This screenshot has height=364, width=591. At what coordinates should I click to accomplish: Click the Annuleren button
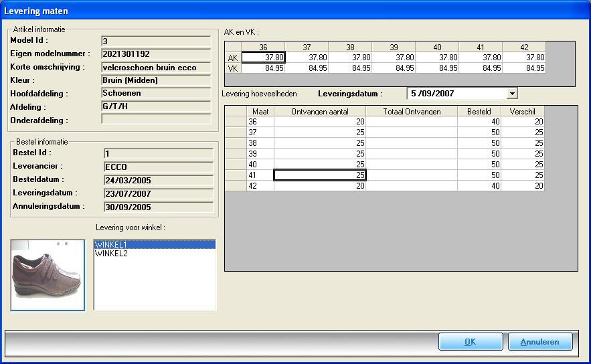tap(539, 342)
